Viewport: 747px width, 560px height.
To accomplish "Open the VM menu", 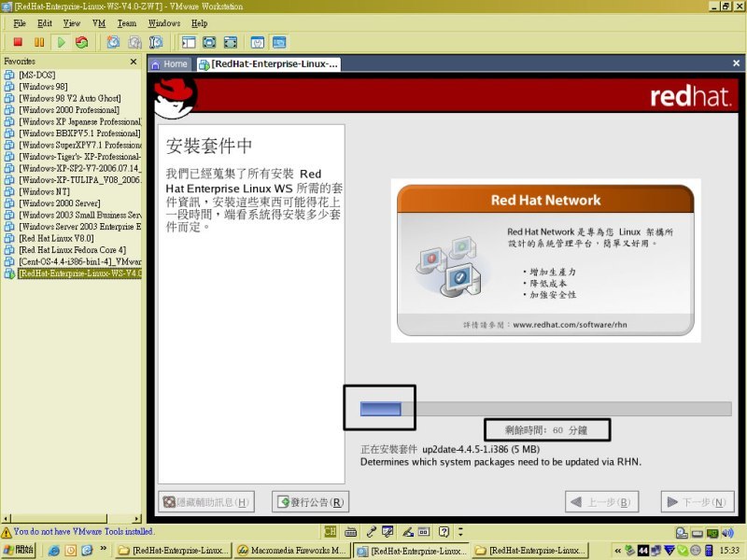I will tap(99, 23).
